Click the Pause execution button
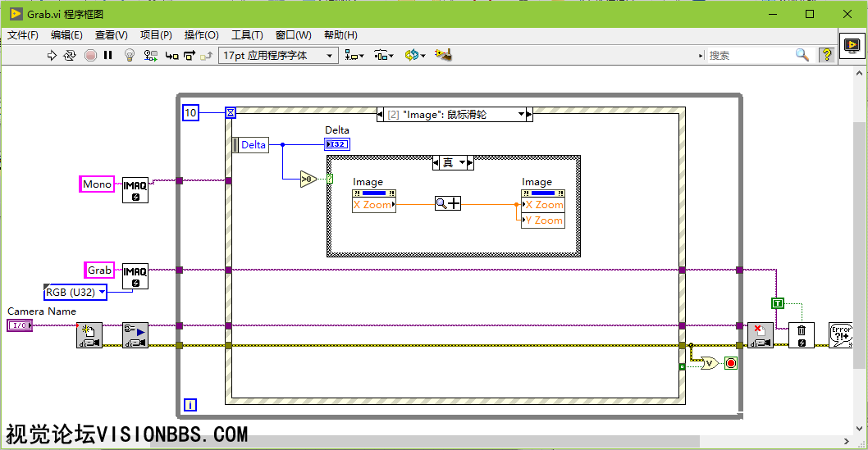 click(x=107, y=55)
